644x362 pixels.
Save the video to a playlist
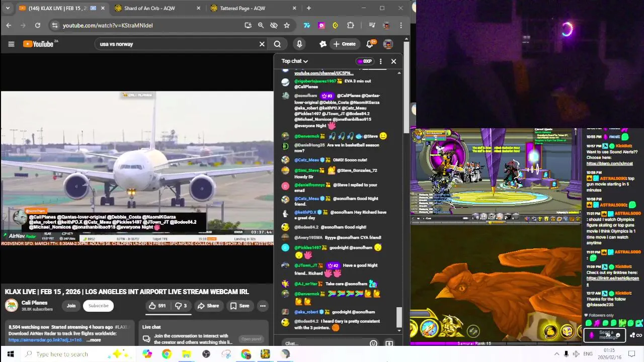(239, 306)
